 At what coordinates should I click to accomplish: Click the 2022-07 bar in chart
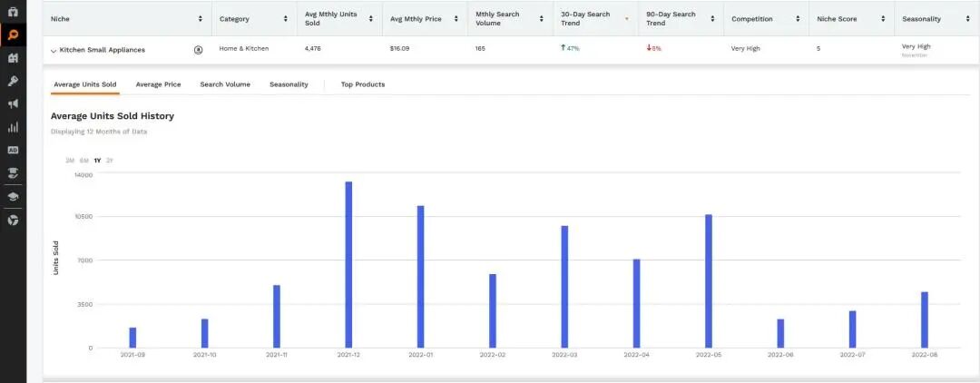[x=852, y=329]
